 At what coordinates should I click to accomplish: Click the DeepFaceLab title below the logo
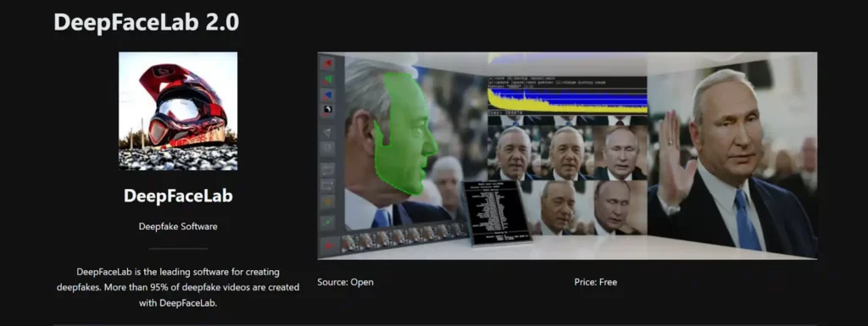pyautogui.click(x=178, y=196)
